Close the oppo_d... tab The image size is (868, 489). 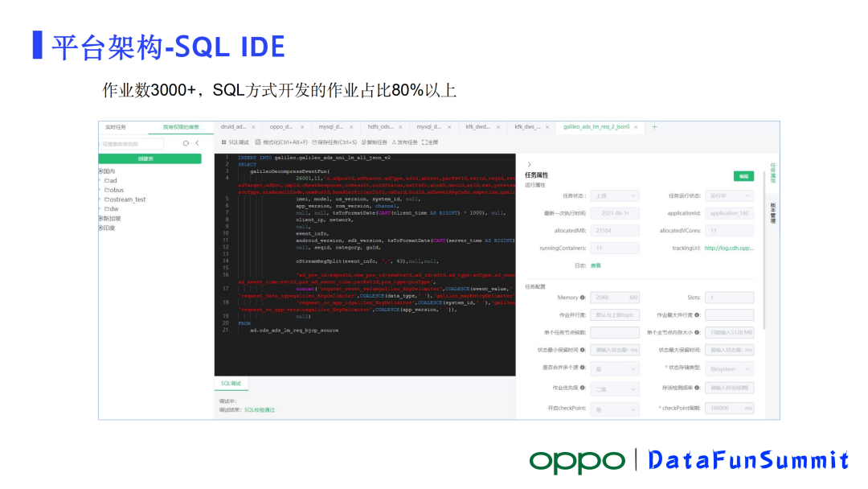point(302,127)
